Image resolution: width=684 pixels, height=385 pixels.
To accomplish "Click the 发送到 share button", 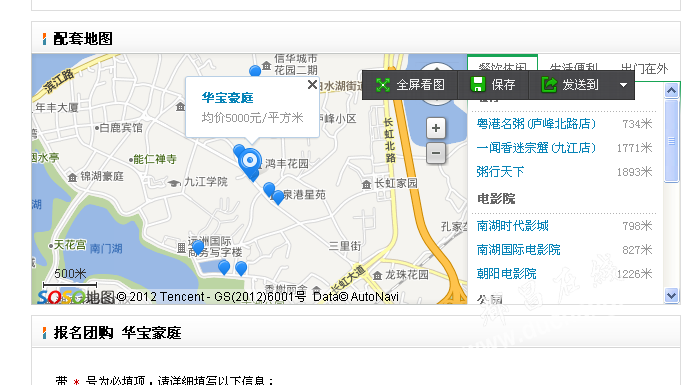I will pyautogui.click(x=571, y=85).
